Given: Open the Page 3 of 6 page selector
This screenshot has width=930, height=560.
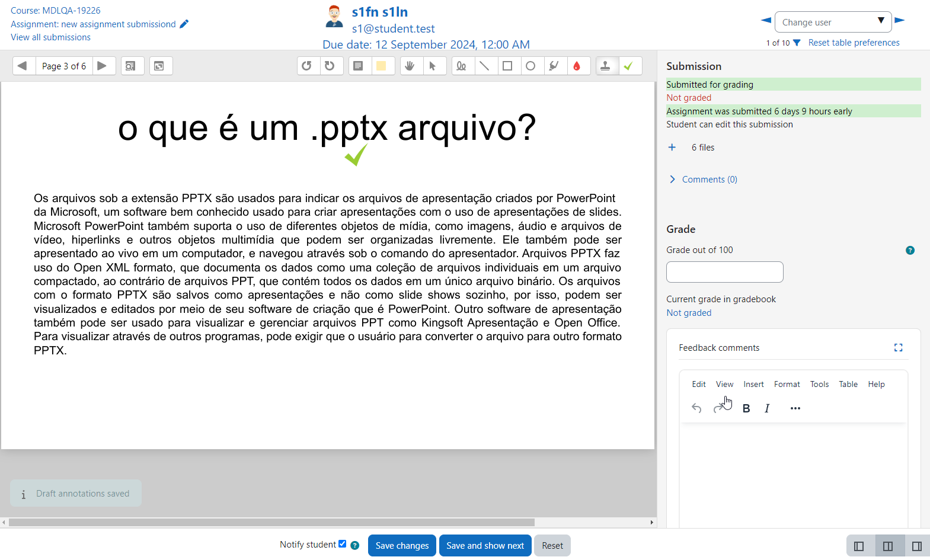Looking at the screenshot, I should click(64, 66).
